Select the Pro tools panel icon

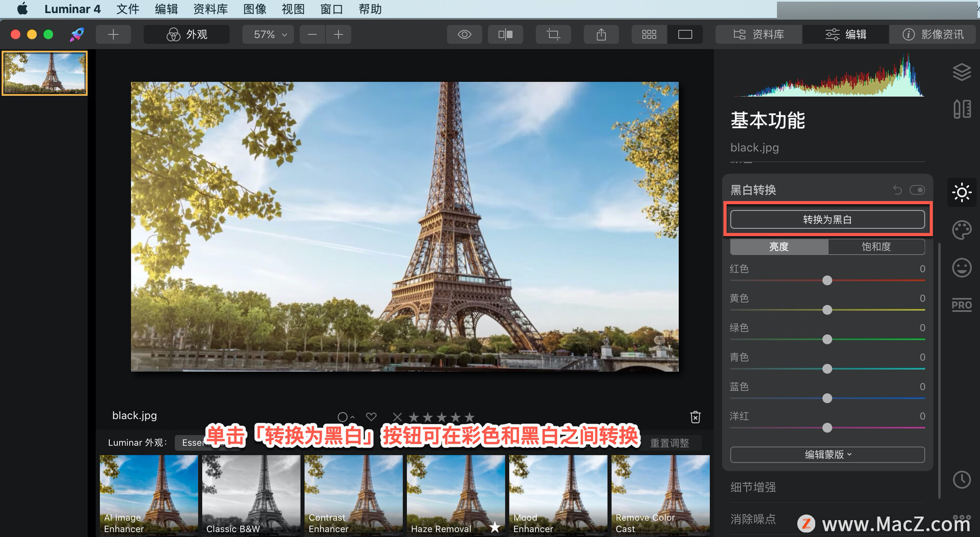click(961, 305)
